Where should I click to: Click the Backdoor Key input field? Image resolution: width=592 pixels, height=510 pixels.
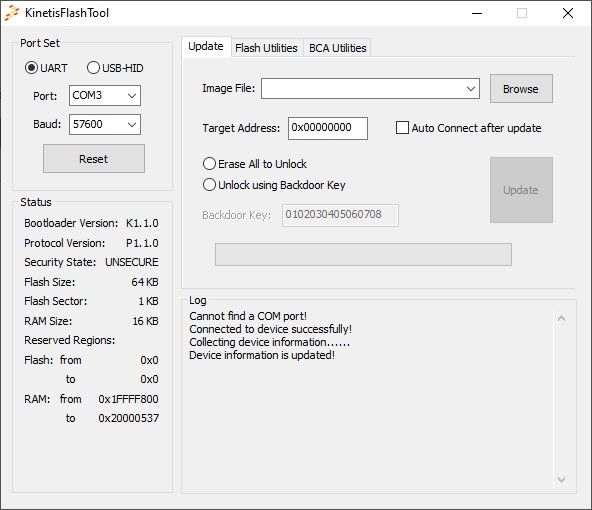point(340,215)
